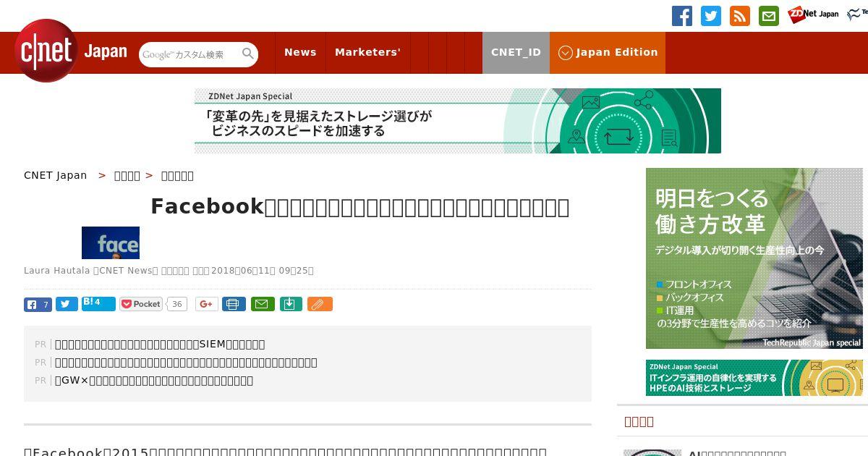868x456 pixels.
Task: Open the HPE AI storage sidebar banner
Action: click(x=754, y=378)
